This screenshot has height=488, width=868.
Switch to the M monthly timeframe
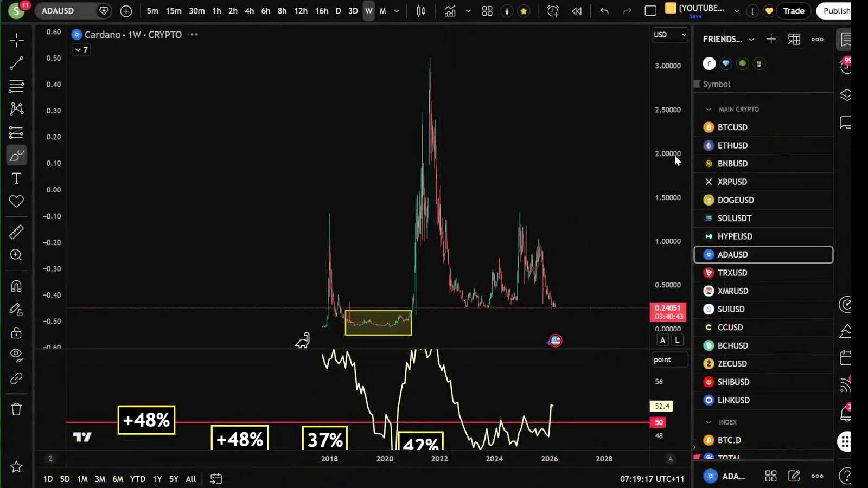point(382,11)
